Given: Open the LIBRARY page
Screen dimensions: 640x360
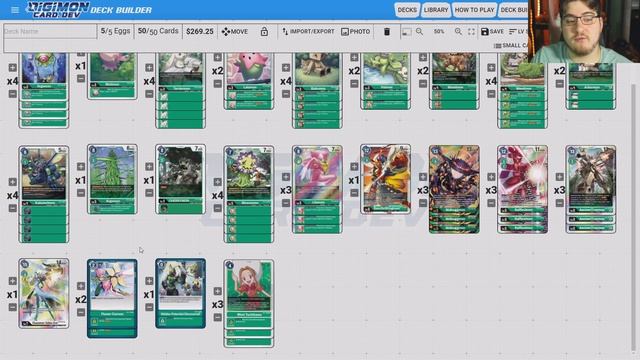Looking at the screenshot, I should [x=436, y=10].
